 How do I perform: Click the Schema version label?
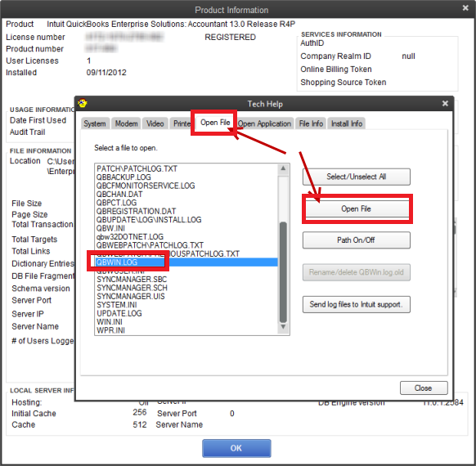tap(41, 289)
